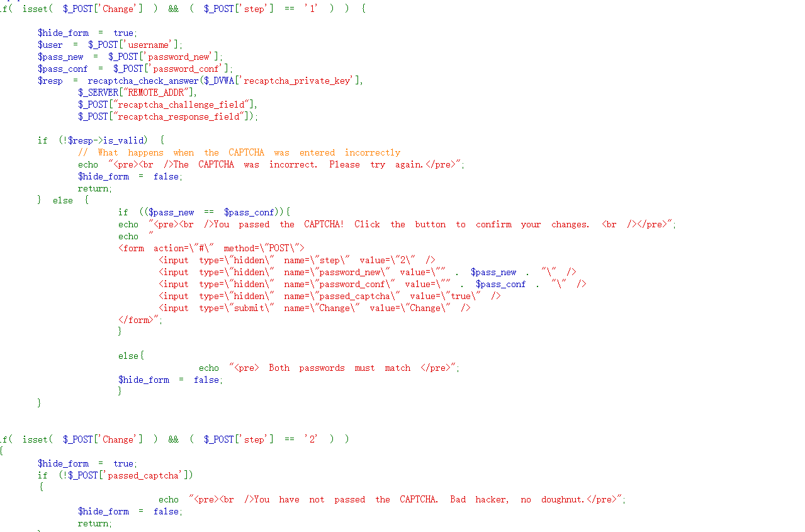The height and width of the screenshot is (532, 805).
Task: Click the closing </form>"; line
Action: pyautogui.click(x=140, y=320)
